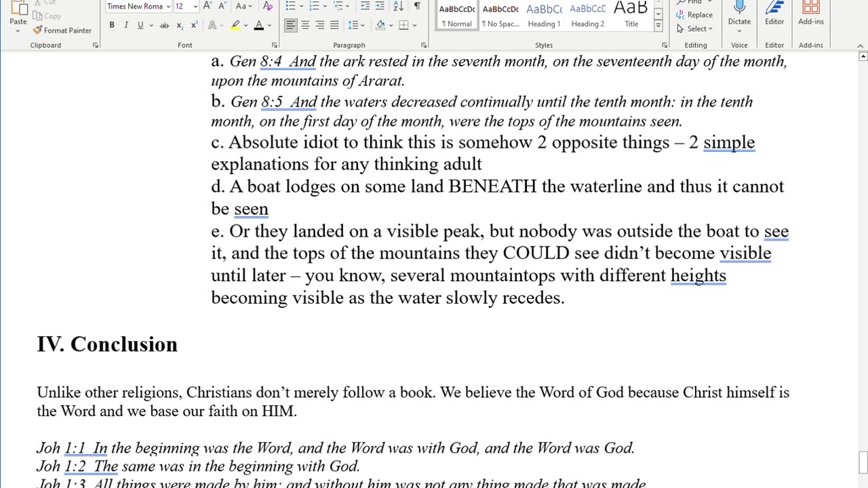
Task: Apply the Normal style
Action: [x=457, y=16]
